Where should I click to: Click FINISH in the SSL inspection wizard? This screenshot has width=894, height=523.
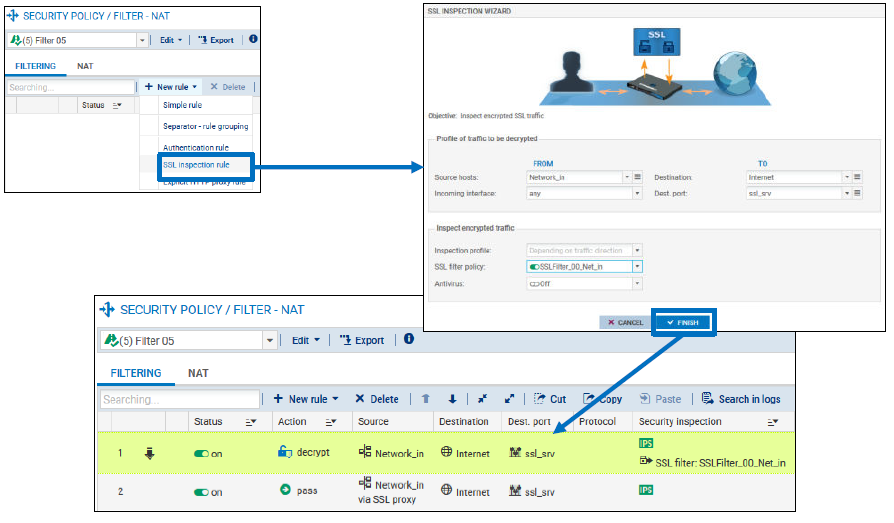point(683,322)
